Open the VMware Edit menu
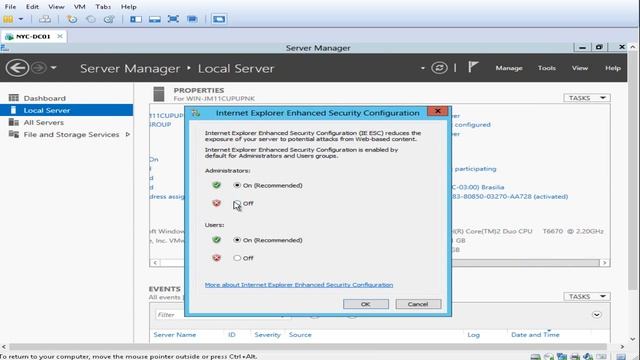Viewport: 640px width, 360px height. pyautogui.click(x=32, y=7)
